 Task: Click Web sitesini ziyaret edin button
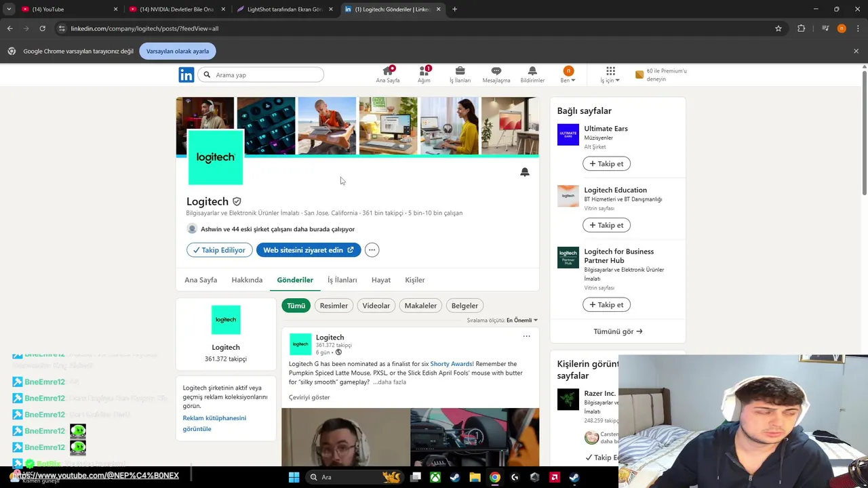point(309,250)
